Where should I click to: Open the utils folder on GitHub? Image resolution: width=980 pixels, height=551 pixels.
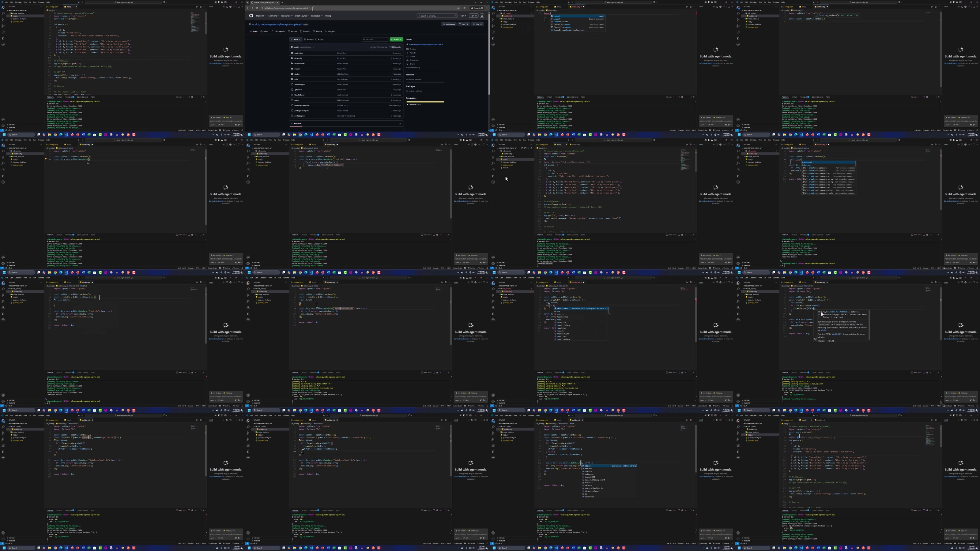296,79
